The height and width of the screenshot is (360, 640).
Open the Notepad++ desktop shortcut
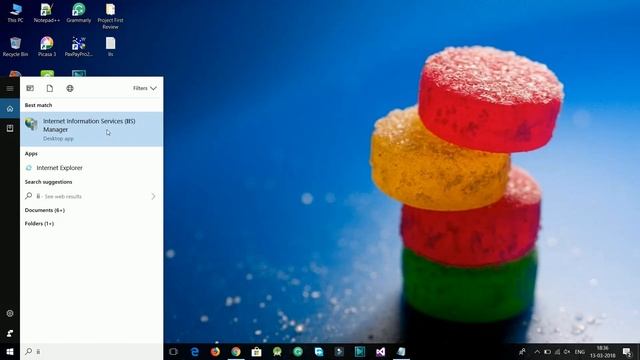coord(47,13)
